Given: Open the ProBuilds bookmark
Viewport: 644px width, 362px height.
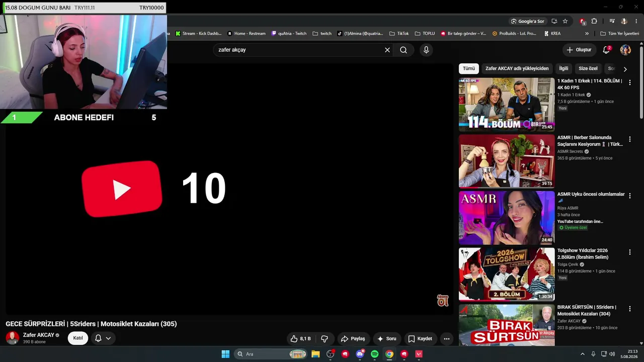Looking at the screenshot, I should click(x=514, y=34).
